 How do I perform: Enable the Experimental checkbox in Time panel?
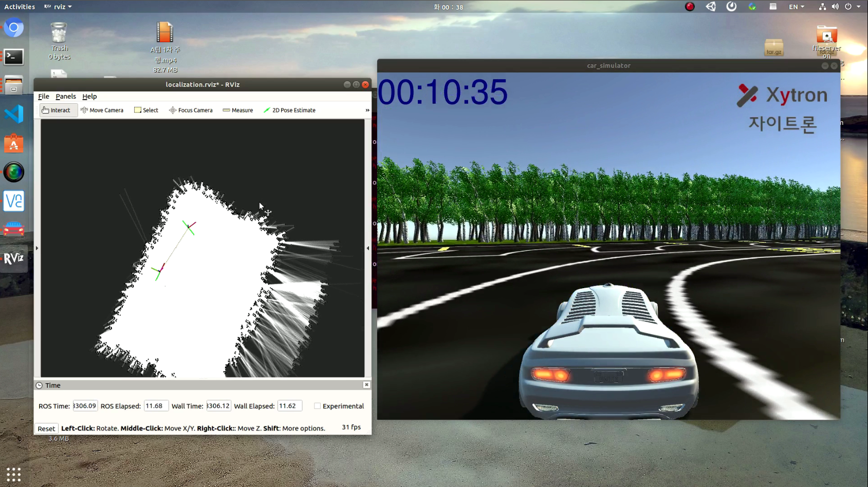[x=317, y=406]
